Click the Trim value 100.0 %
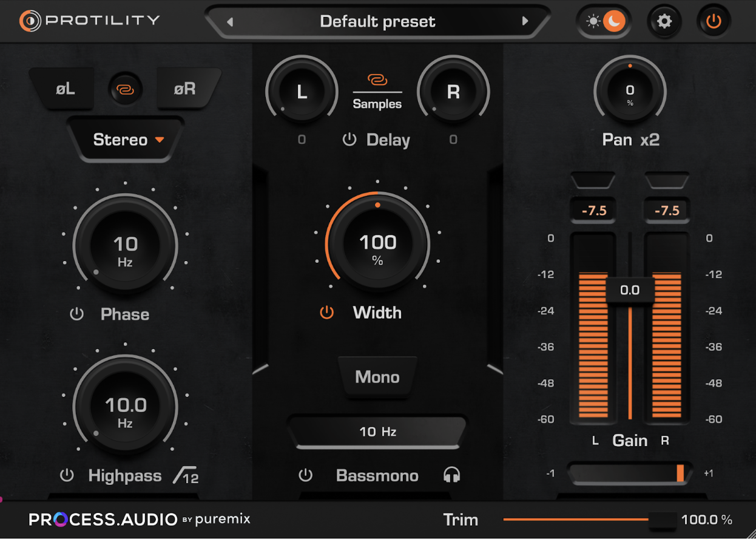 click(x=707, y=520)
